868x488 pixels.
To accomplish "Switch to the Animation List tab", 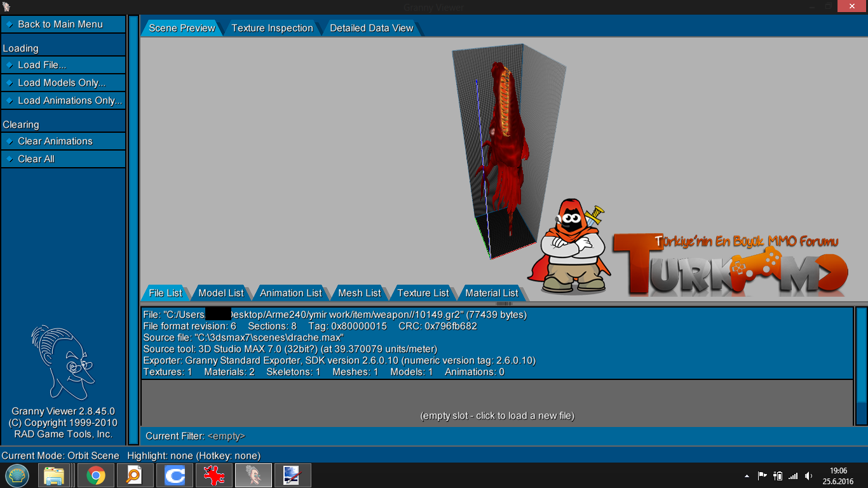I will (290, 293).
